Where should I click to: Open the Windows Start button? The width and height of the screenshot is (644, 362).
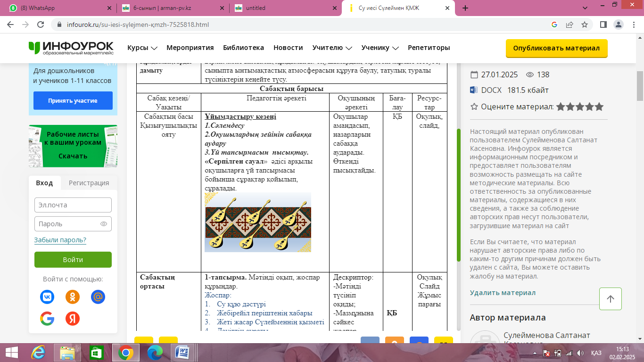(12, 353)
